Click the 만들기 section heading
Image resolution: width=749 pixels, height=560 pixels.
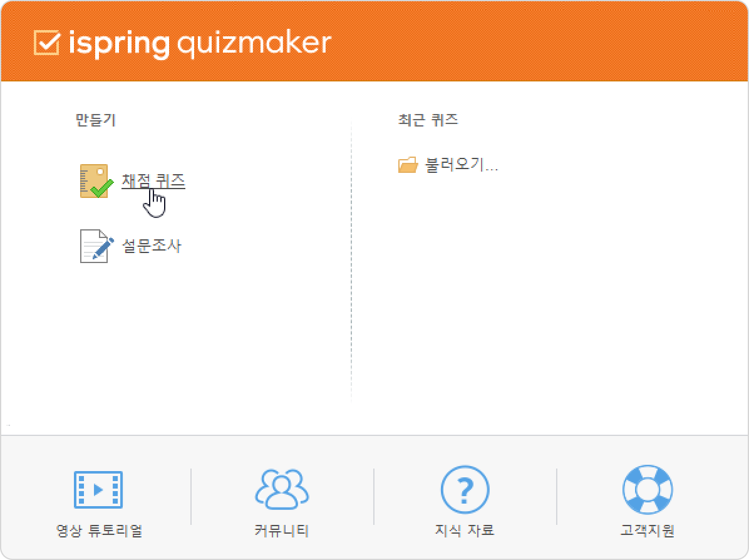point(95,120)
